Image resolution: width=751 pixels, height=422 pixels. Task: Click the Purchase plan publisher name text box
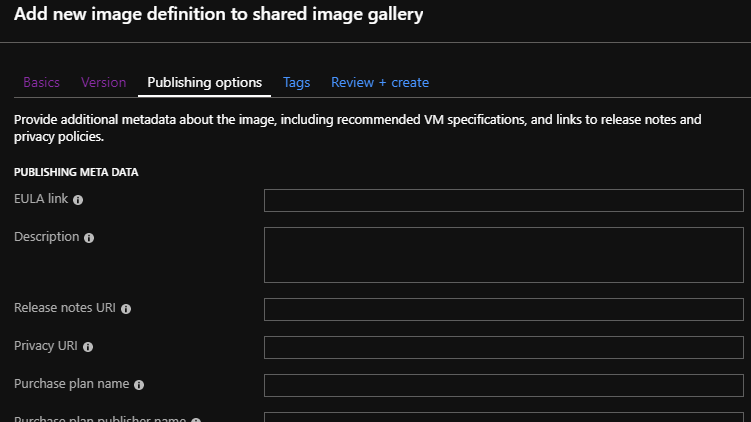[x=503, y=418]
